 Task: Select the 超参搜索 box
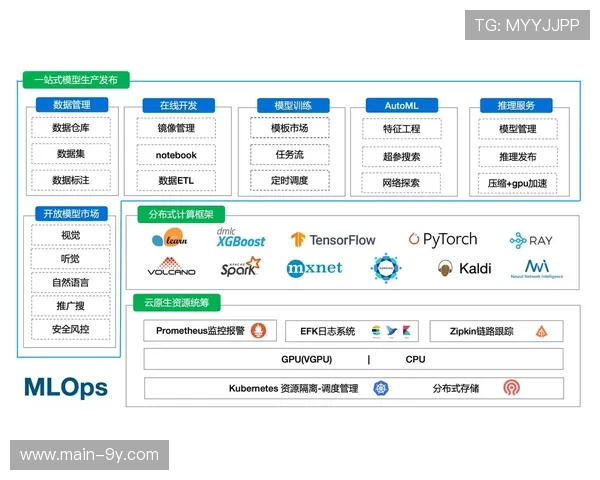pos(400,156)
